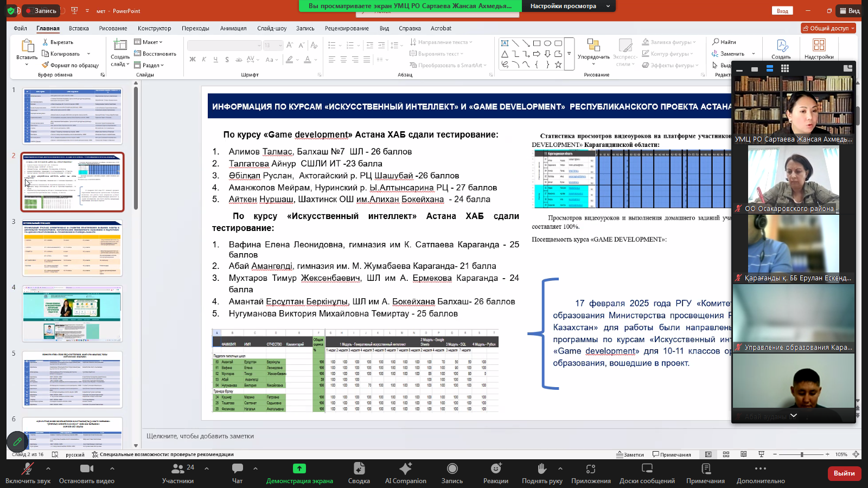The height and width of the screenshot is (488, 868).
Task: Adjust the zoom slider in the status bar
Action: point(801,454)
